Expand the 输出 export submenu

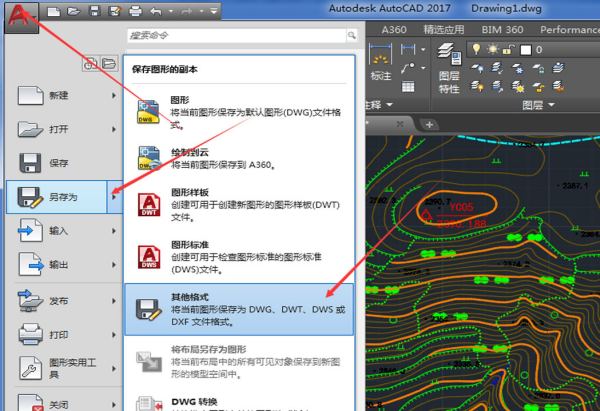coord(113,264)
